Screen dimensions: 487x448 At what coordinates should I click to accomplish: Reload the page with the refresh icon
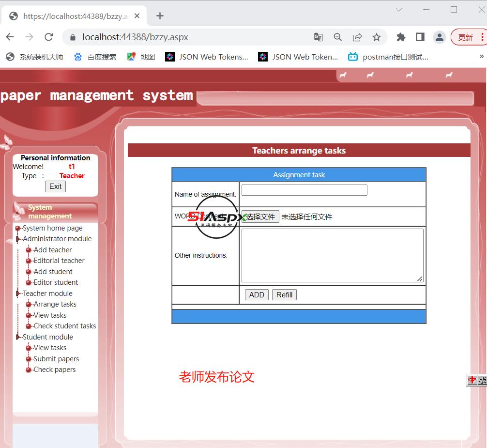[48, 37]
